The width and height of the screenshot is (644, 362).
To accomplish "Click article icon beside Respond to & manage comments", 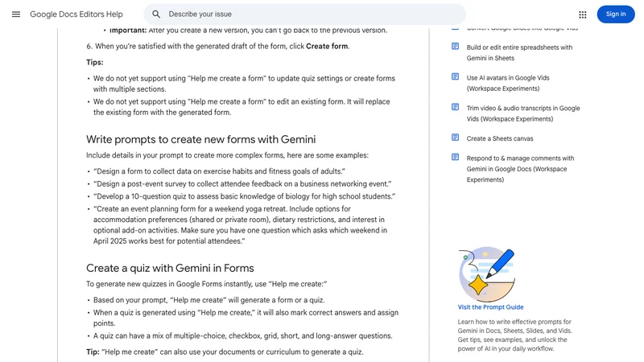I will pyautogui.click(x=455, y=157).
